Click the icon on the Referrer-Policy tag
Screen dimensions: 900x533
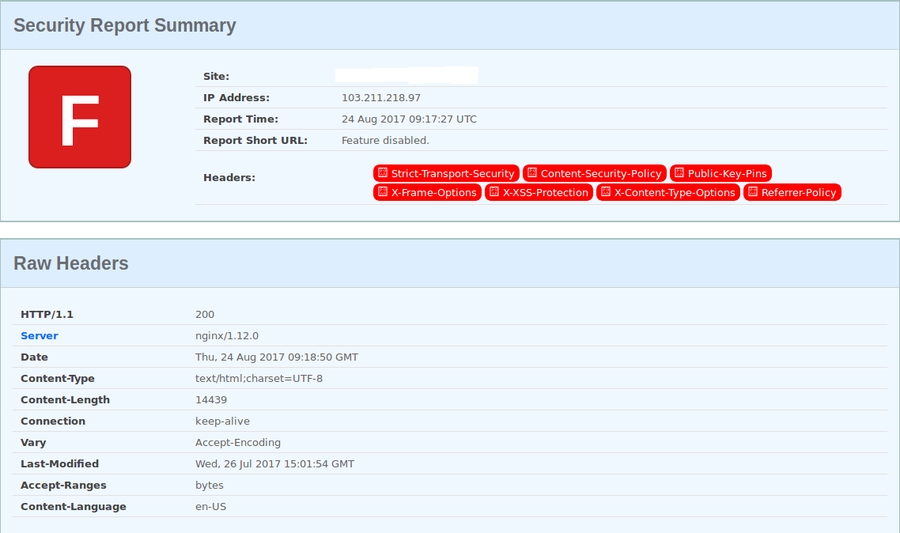point(752,192)
